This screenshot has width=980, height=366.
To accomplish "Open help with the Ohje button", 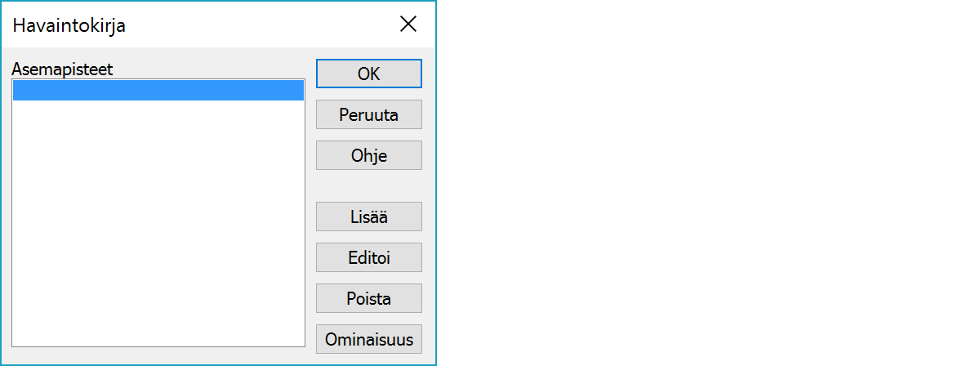I will [368, 155].
